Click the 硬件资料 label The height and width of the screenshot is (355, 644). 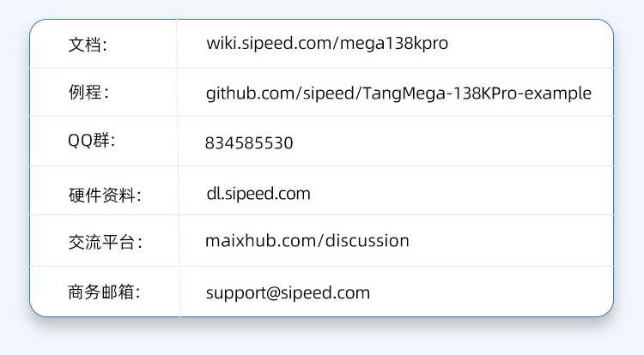pyautogui.click(x=104, y=195)
